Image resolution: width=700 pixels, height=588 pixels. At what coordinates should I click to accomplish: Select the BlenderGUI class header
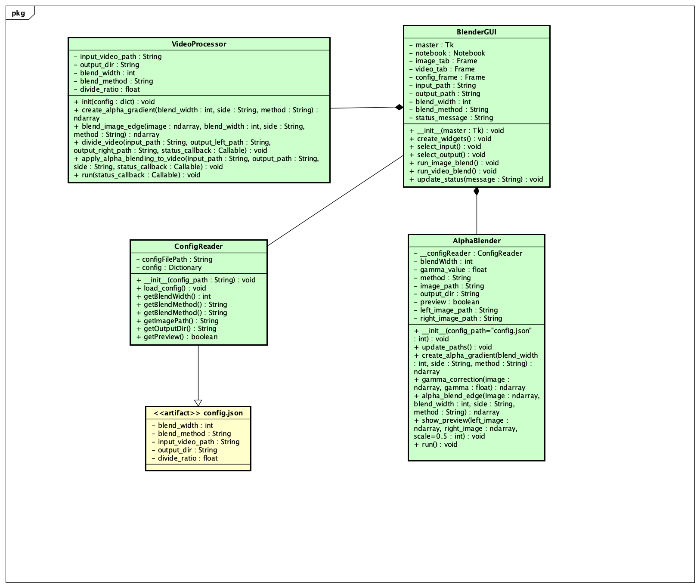(x=476, y=32)
